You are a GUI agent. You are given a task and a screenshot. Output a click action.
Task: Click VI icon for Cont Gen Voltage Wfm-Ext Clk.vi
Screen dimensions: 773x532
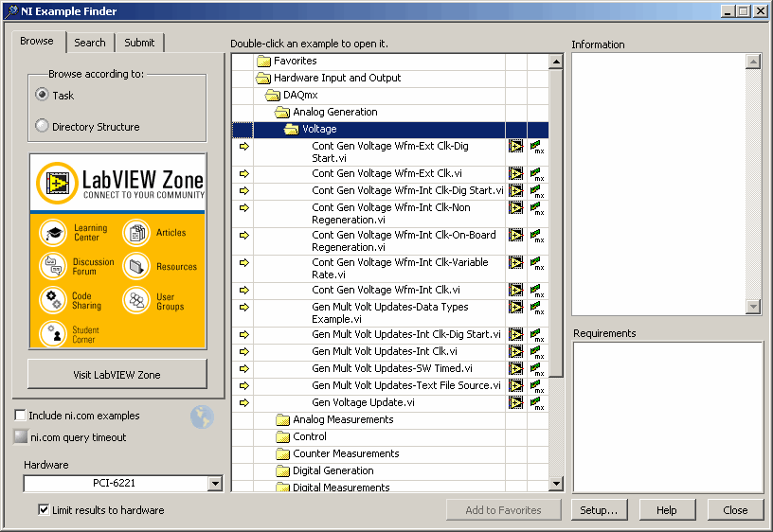pos(515,174)
